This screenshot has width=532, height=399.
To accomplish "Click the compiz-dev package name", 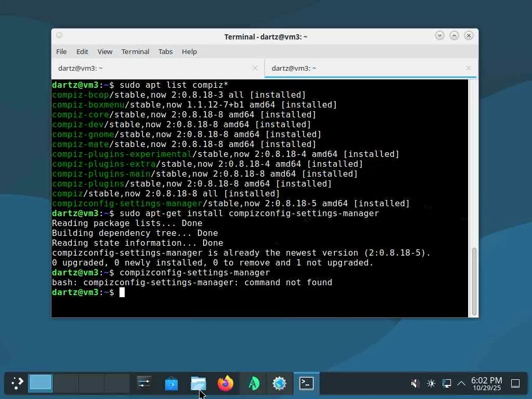I will (78, 124).
